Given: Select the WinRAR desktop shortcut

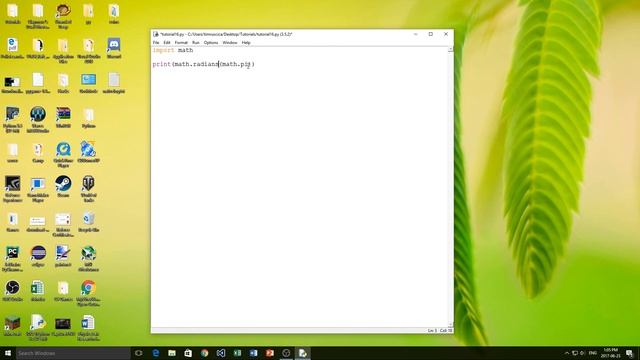Looking at the screenshot, I should (x=63, y=118).
